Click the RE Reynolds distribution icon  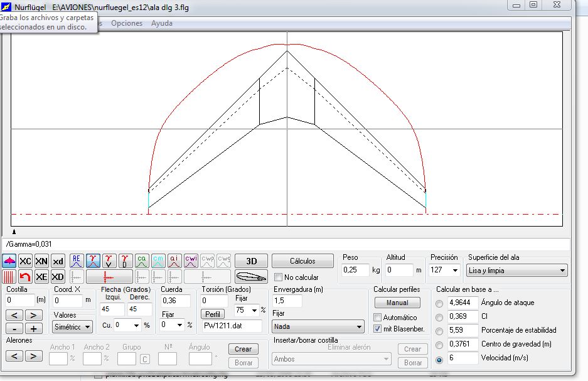pos(77,261)
